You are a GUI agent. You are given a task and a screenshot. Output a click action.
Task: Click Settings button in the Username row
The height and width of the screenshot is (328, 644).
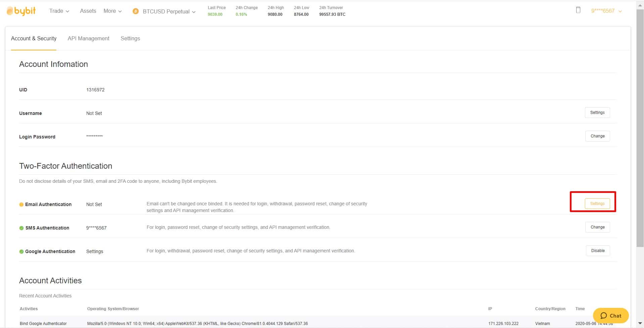point(597,113)
